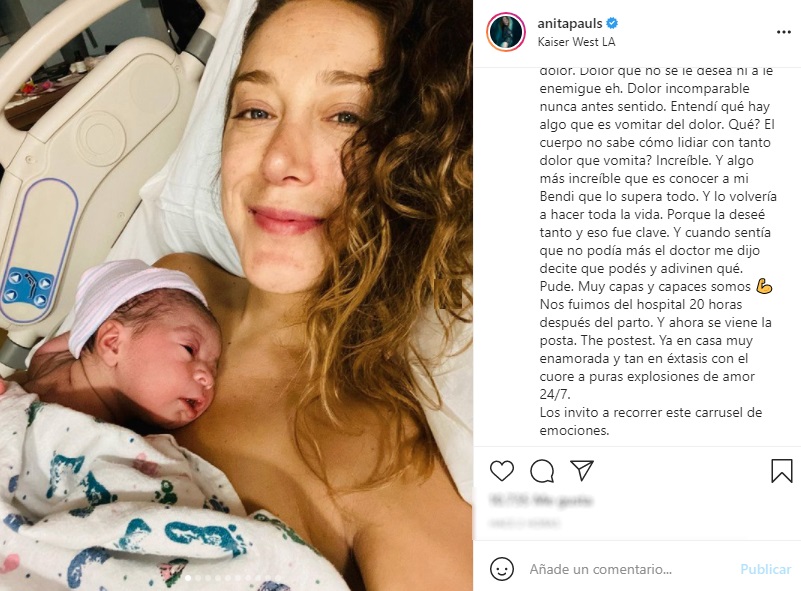
Task: Open the emoji picker smiley icon
Action: (502, 569)
